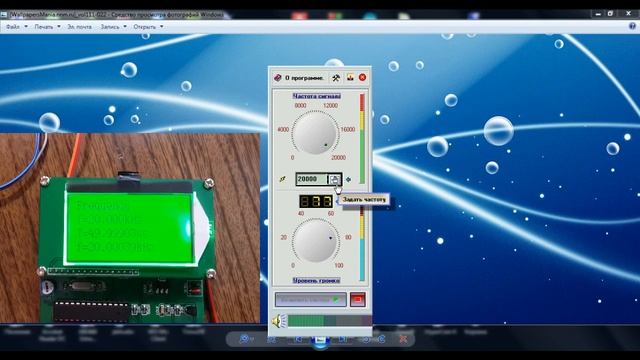Screen dimensions: 640x360
Task: Rotate image clockwise in photo viewer
Action: [x=382, y=339]
